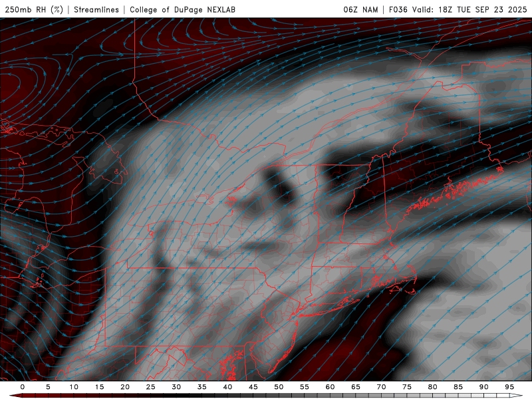Select the colorbar label "25"
Viewport: 532px width, 399px height.
pyautogui.click(x=151, y=387)
